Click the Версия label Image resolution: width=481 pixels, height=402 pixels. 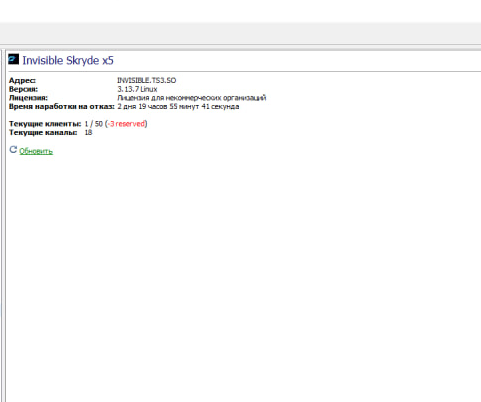[x=23, y=89]
